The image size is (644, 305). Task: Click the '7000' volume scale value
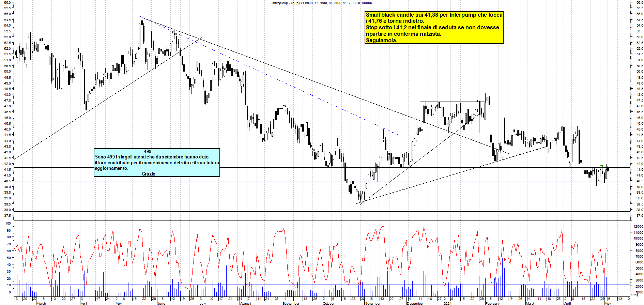coord(639,256)
